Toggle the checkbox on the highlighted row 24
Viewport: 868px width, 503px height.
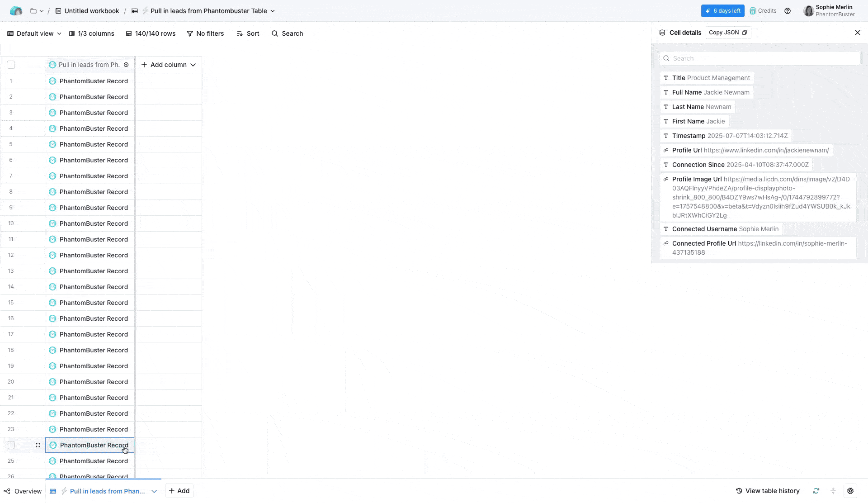tap(11, 445)
